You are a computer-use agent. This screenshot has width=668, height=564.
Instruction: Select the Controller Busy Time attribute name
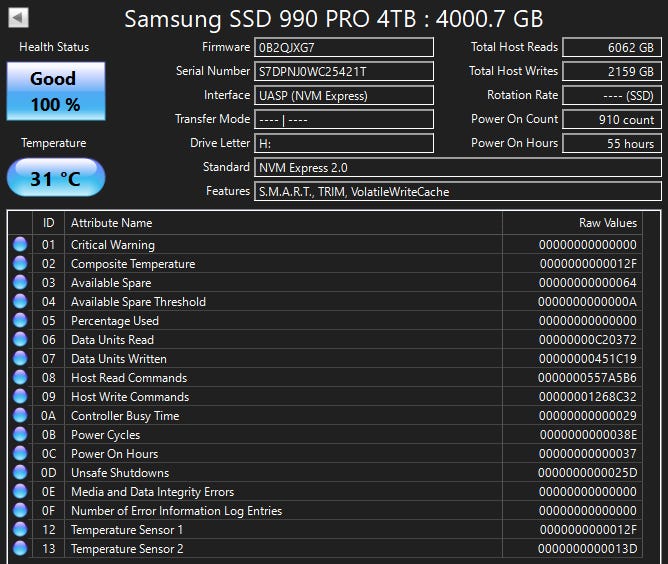125,416
